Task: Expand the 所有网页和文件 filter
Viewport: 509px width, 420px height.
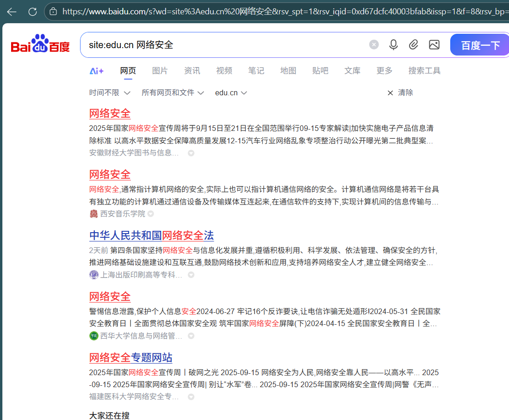Action: coord(173,93)
